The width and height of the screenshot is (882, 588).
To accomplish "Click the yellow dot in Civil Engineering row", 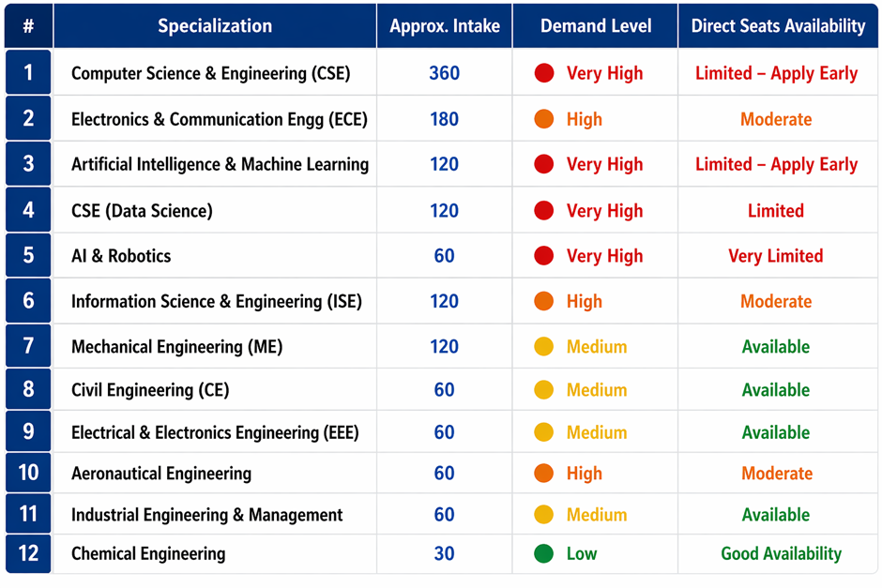I will coord(543,390).
